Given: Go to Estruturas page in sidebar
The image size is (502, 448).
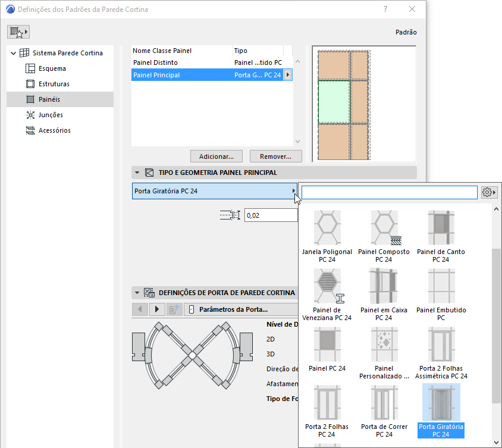Looking at the screenshot, I should (54, 84).
